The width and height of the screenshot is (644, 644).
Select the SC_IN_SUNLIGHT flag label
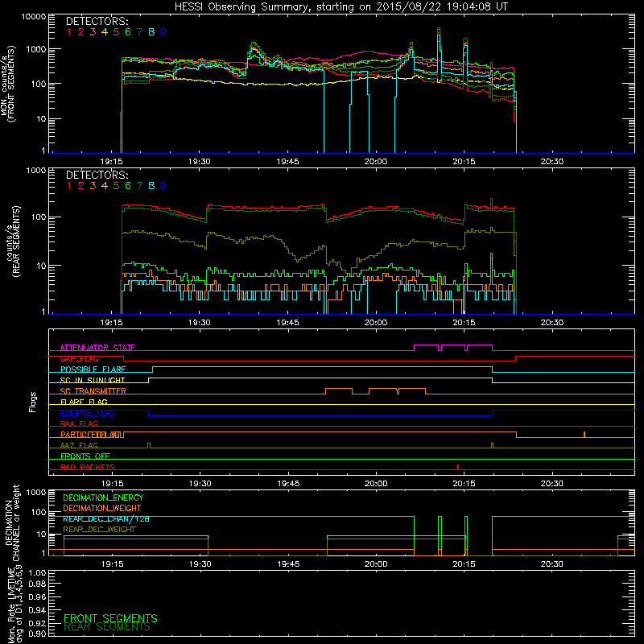pos(93,380)
